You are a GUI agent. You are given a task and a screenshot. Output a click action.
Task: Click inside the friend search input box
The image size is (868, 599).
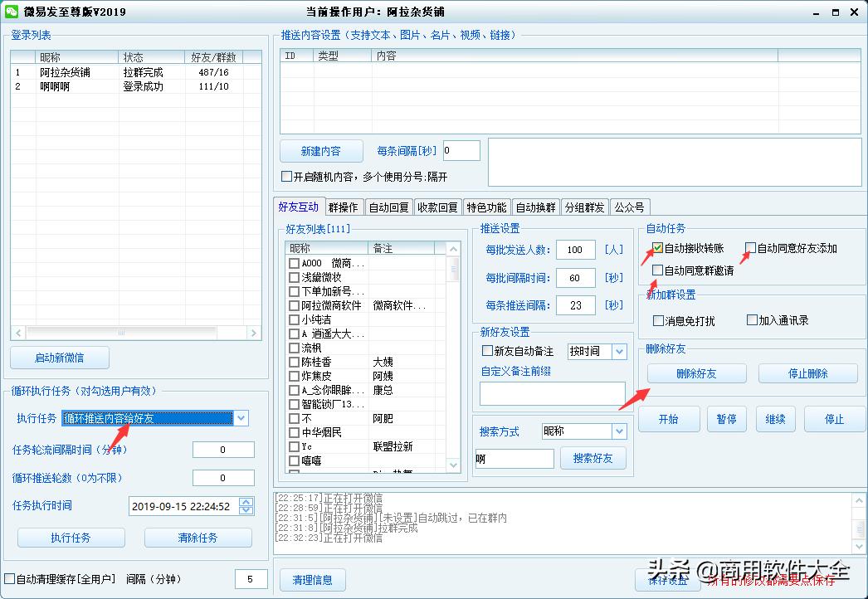513,458
